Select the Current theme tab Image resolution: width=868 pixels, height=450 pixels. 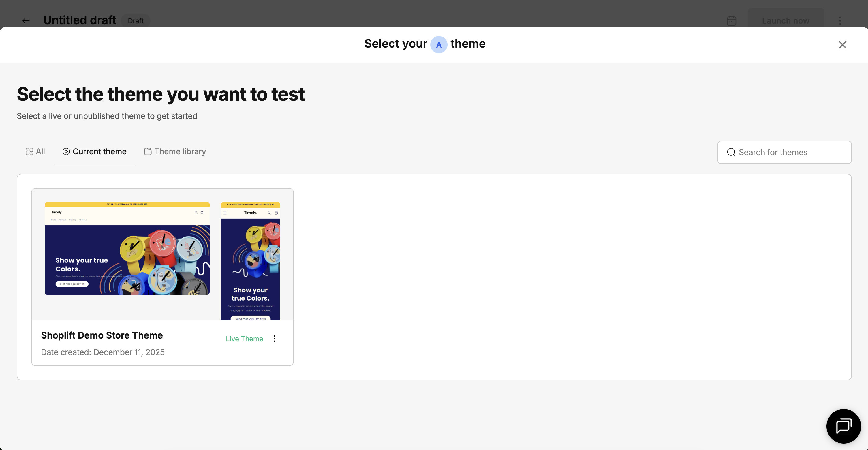94,152
